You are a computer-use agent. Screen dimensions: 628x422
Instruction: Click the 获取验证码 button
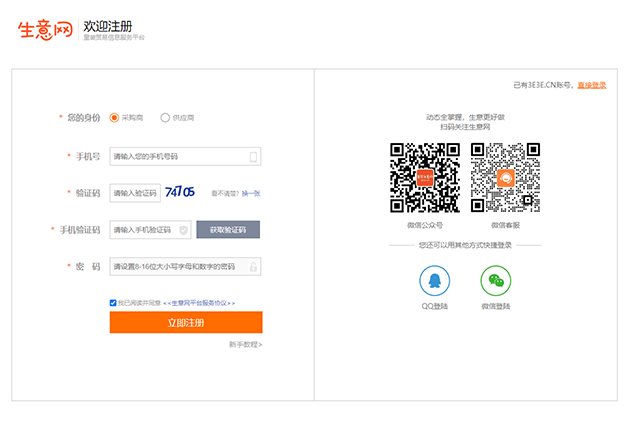[228, 229]
